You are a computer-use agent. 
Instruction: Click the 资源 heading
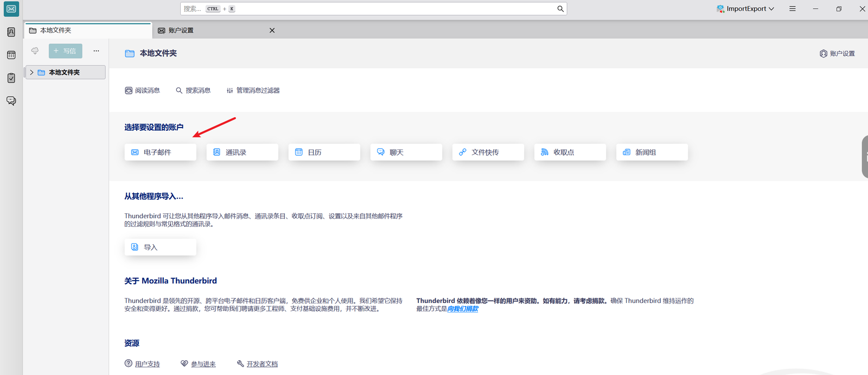[132, 343]
